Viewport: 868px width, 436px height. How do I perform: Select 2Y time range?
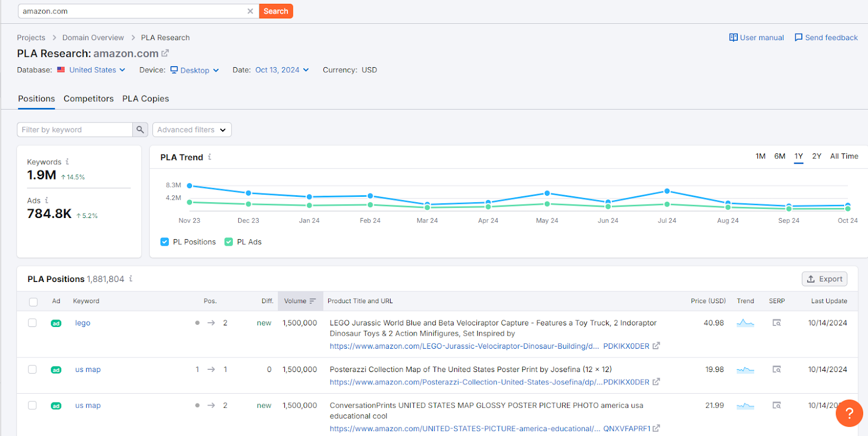point(816,156)
